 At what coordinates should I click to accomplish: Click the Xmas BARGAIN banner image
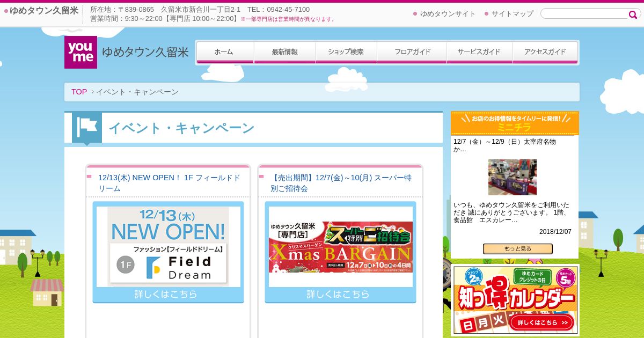coord(341,247)
